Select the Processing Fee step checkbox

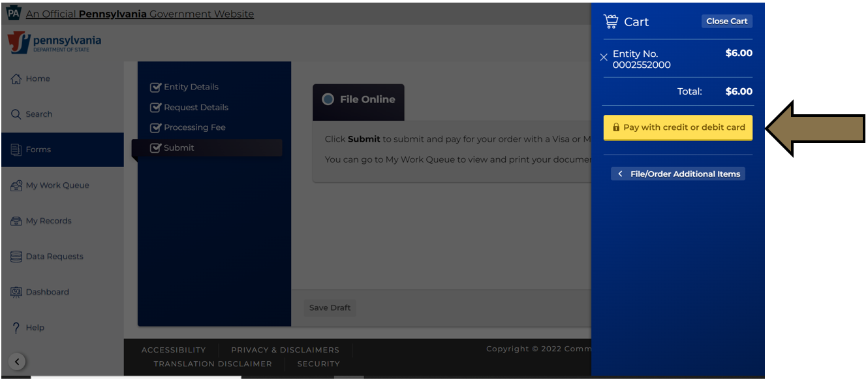(x=155, y=128)
